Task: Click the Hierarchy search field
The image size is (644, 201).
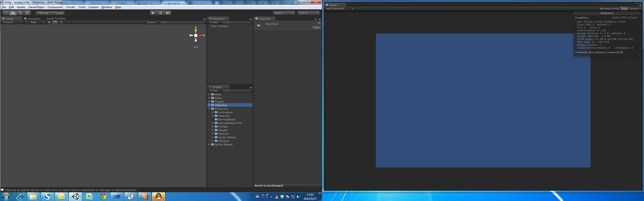Action: [237, 22]
